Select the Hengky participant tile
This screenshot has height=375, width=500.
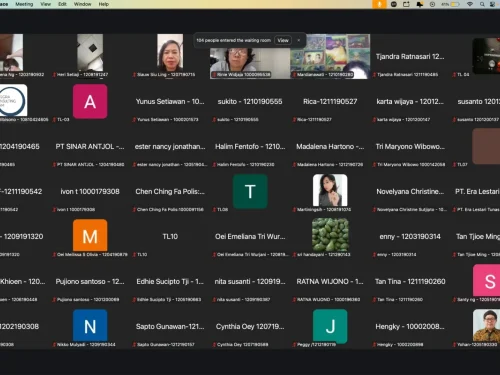(410, 326)
